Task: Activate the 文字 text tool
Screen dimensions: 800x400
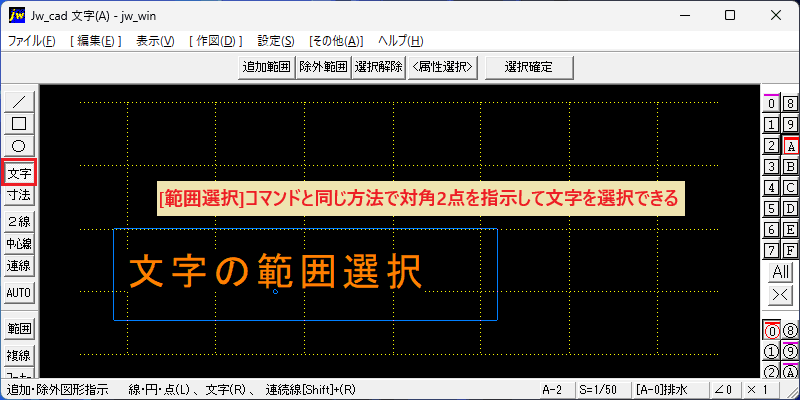Action: click(x=19, y=173)
